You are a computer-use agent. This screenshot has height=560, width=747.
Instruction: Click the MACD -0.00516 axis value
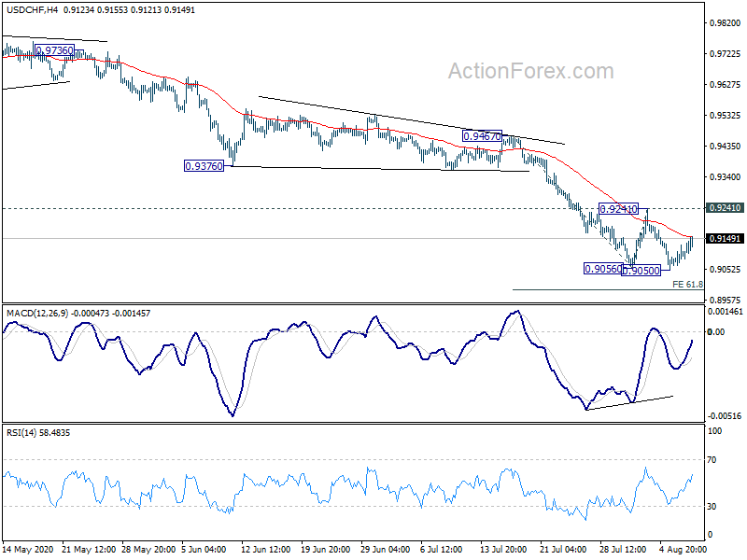[725, 416]
